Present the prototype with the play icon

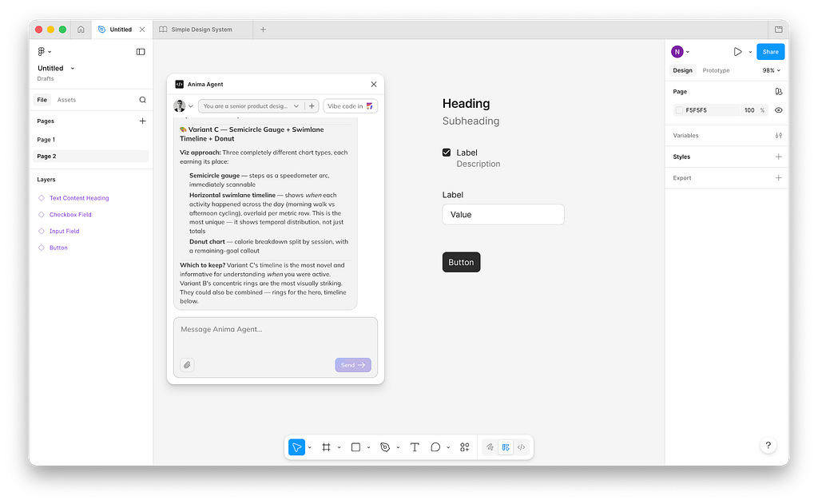pyautogui.click(x=737, y=52)
